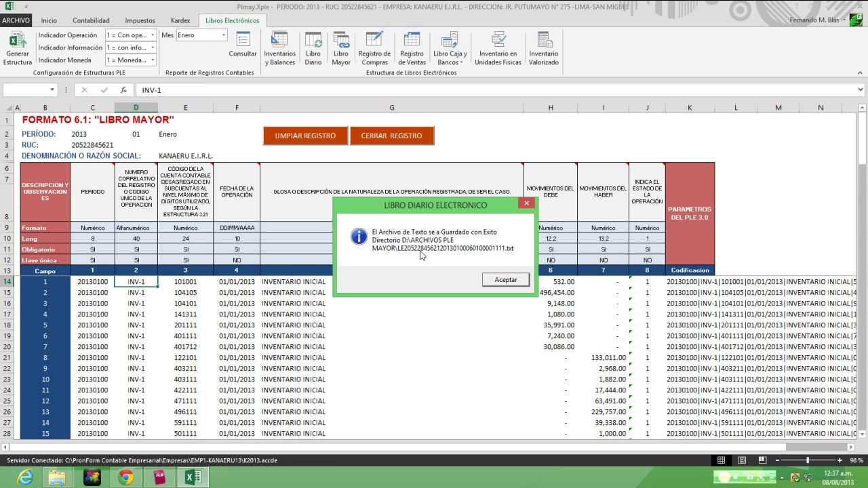Click cell value 133,011.00
Viewport: 868px width, 488px height.
603,357
